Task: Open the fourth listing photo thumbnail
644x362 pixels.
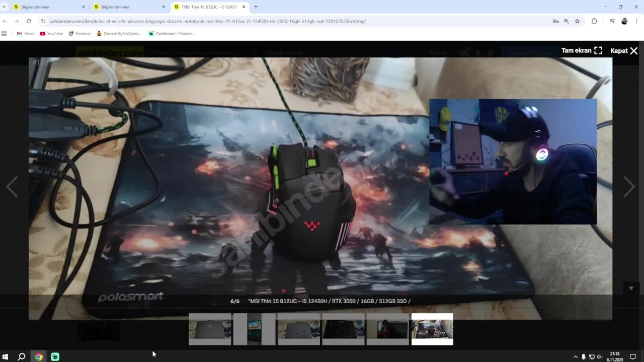Action: [343, 329]
